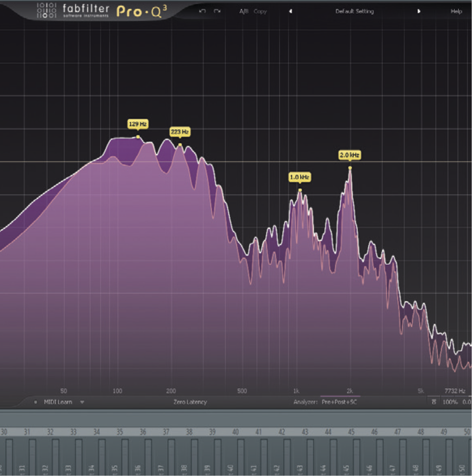Open the Zero Latency processing mode menu
Image resolution: width=472 pixels, height=476 pixels.
tap(190, 402)
